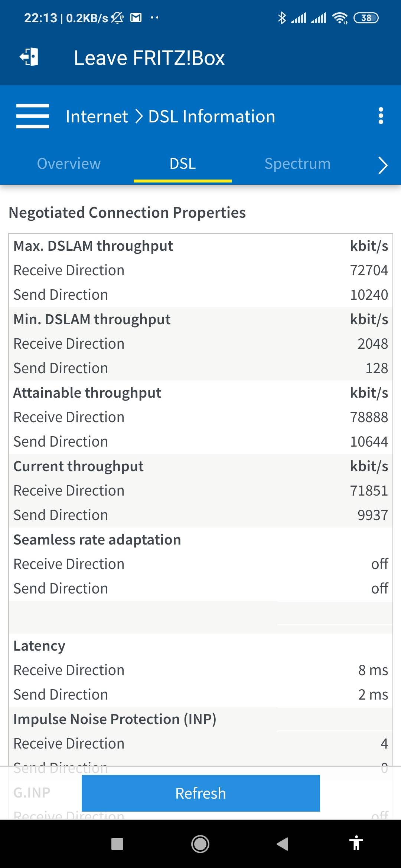Tap the recent apps square button
The height and width of the screenshot is (868, 401).
click(117, 844)
